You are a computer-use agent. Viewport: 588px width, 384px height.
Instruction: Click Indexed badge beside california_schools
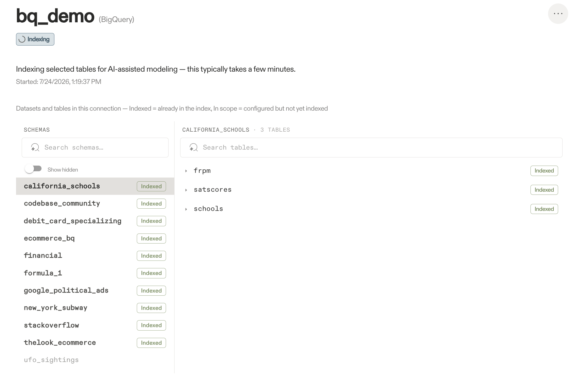[x=151, y=186]
